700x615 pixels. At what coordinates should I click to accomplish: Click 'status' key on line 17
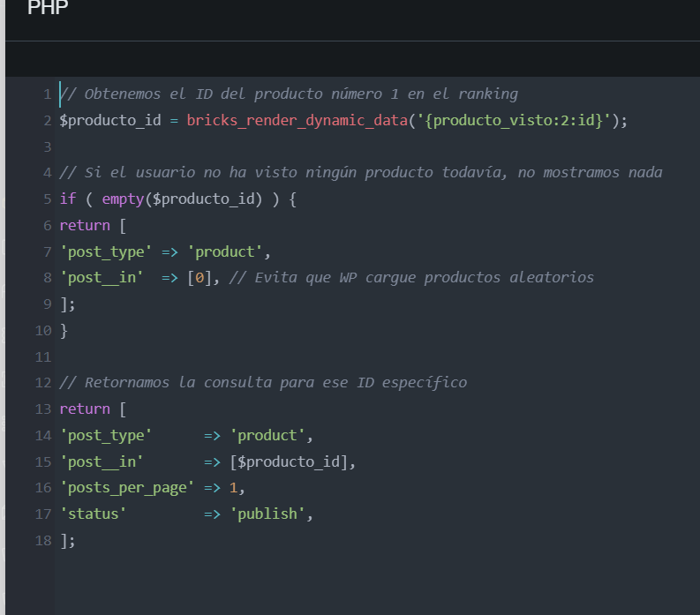click(x=94, y=514)
